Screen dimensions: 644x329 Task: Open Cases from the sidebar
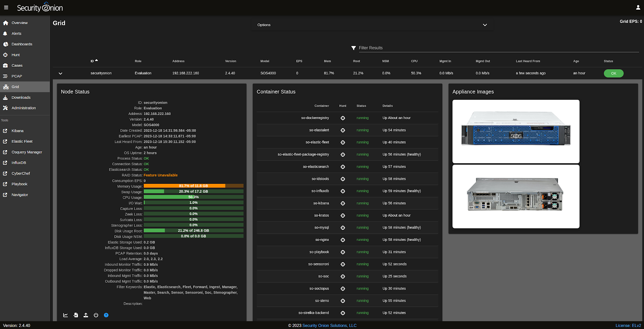25,66
